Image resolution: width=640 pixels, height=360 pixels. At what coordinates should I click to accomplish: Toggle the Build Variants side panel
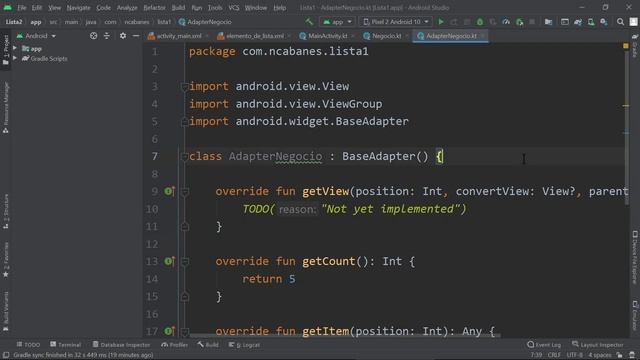[6, 311]
